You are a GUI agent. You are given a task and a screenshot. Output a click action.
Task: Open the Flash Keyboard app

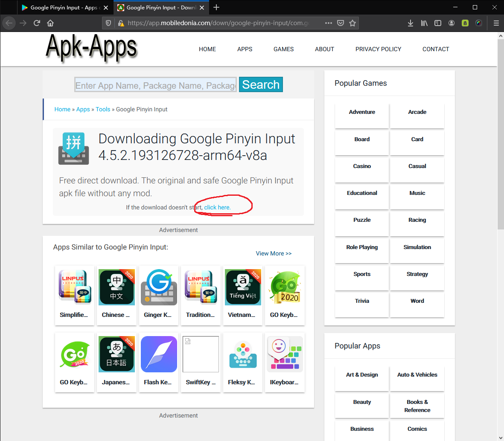click(159, 362)
